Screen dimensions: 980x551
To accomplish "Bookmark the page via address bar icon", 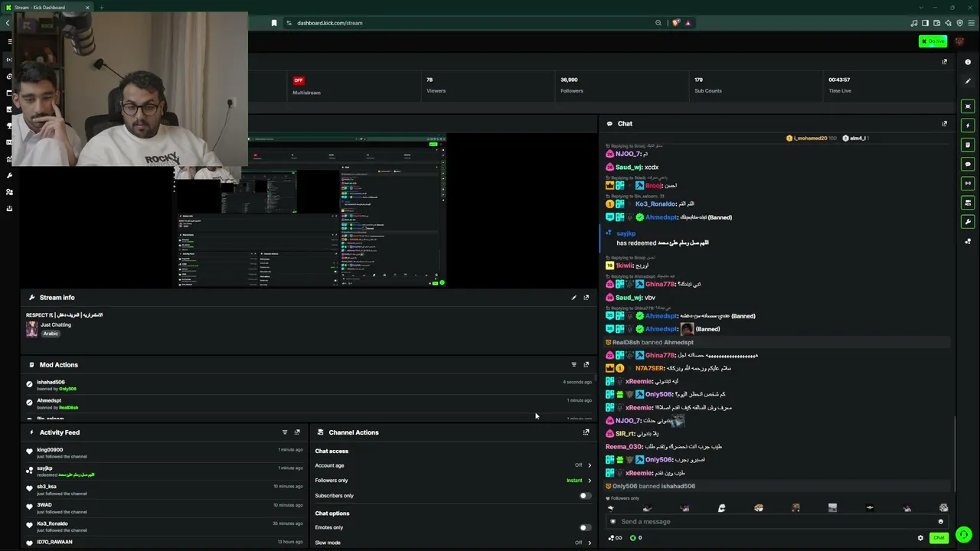I will [274, 23].
